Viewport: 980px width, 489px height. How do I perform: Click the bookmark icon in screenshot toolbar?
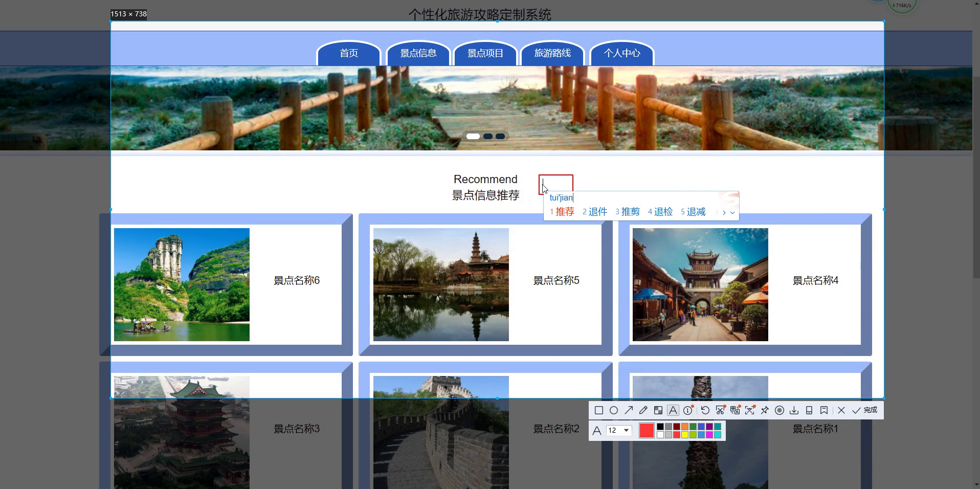click(824, 410)
